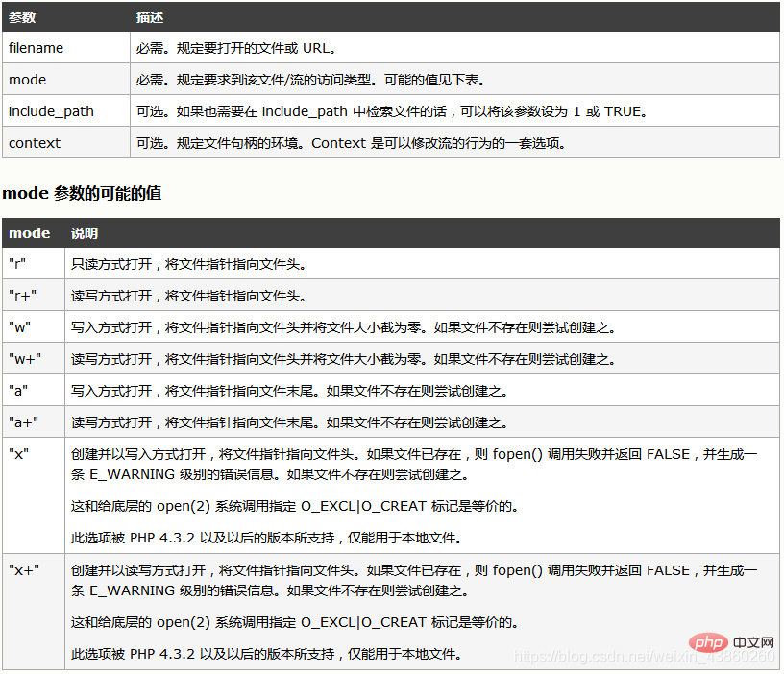
Task: Select the include_path parameter cell
Action: coord(52,111)
